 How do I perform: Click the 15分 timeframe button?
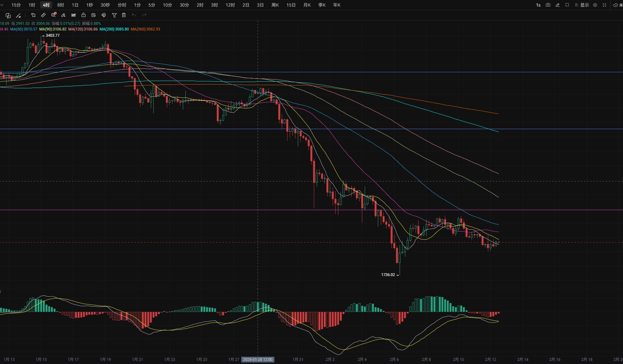tap(16, 5)
